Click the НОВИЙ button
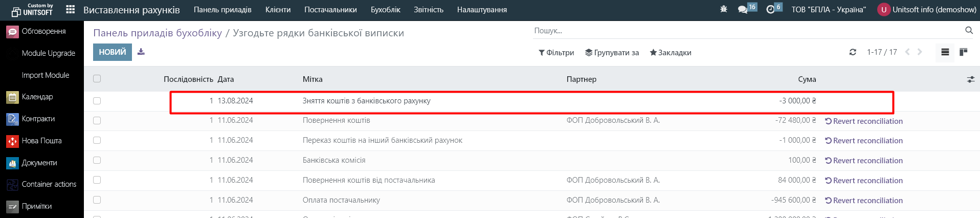 pos(112,52)
